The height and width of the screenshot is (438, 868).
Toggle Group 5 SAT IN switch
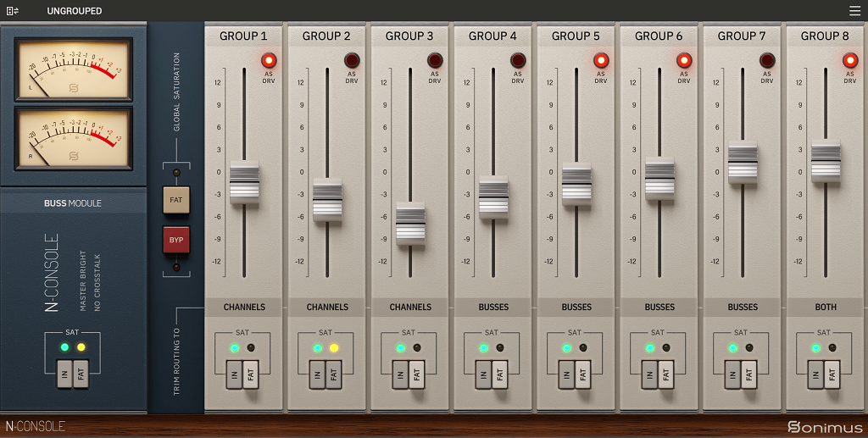click(x=566, y=374)
